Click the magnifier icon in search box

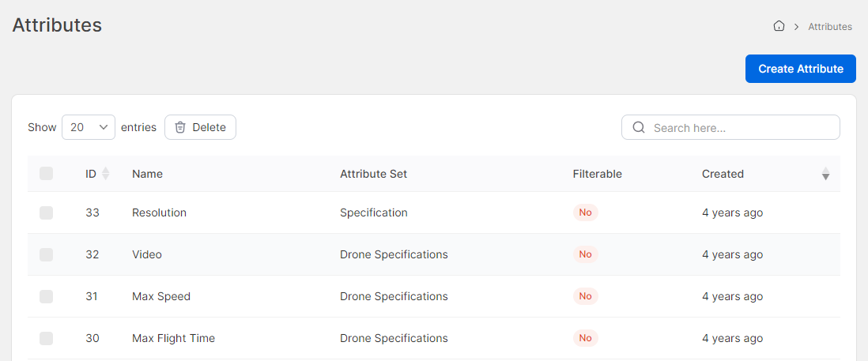point(639,128)
